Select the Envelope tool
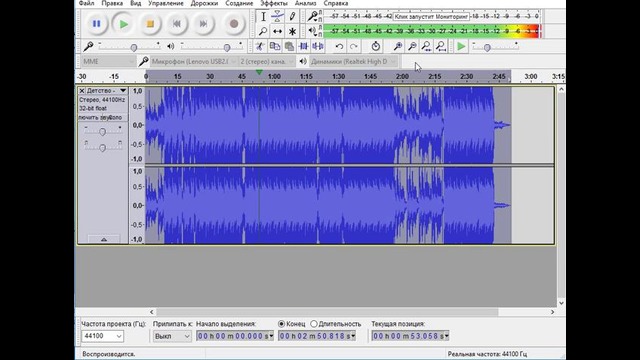 coord(278,17)
